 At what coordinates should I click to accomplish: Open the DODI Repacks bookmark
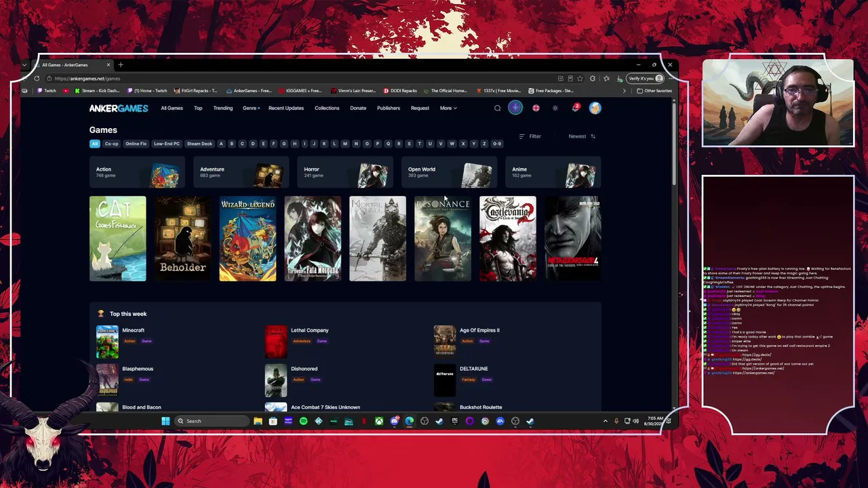(x=400, y=91)
